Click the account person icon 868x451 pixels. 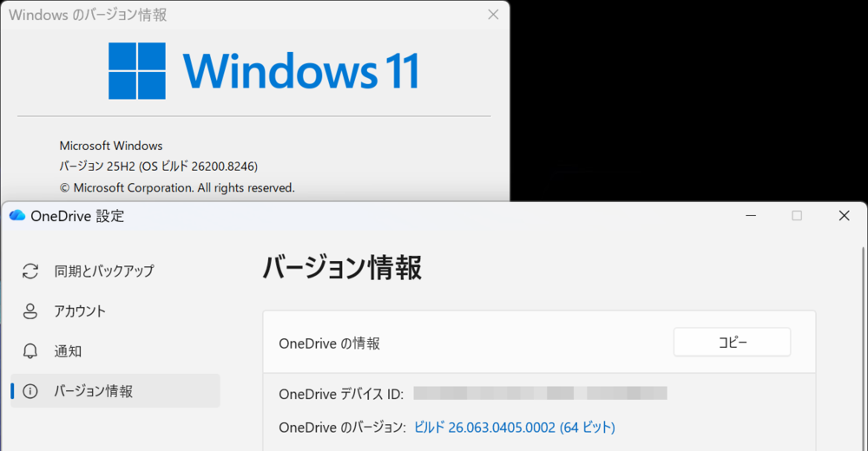pyautogui.click(x=30, y=311)
